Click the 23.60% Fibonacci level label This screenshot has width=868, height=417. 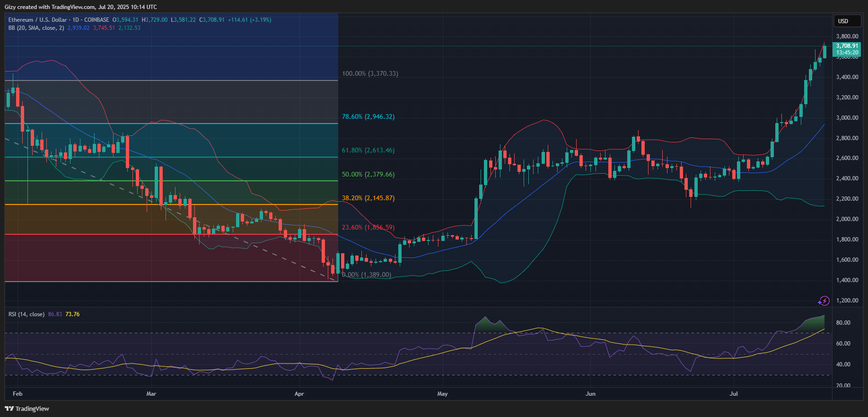pyautogui.click(x=368, y=228)
